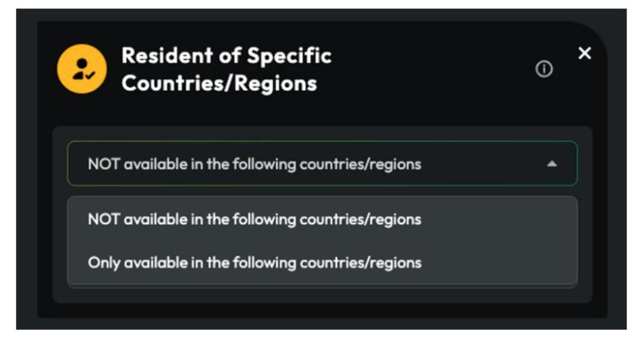Choose "Only available in the following countries/regions"
644x337 pixels.
[x=254, y=263]
